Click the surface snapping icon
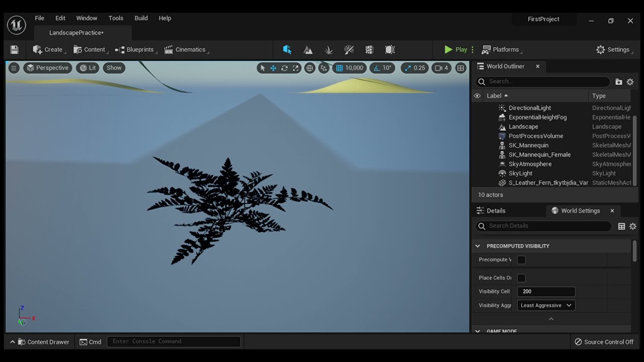This screenshot has width=644, height=362. [x=324, y=68]
